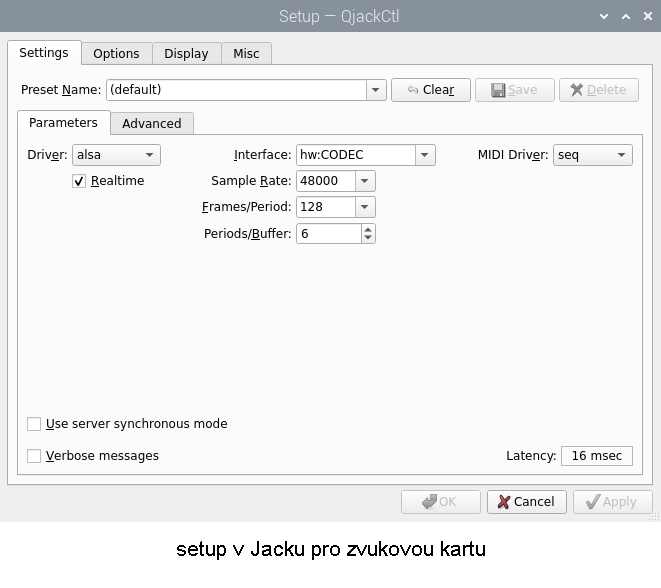Click the Preset Name: label
The width and height of the screenshot is (661, 588).
point(61,90)
